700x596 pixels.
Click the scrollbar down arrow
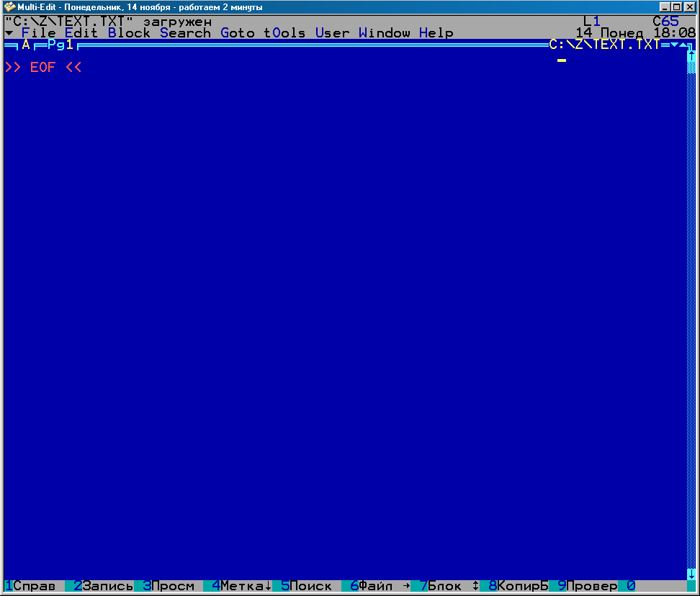(x=691, y=574)
